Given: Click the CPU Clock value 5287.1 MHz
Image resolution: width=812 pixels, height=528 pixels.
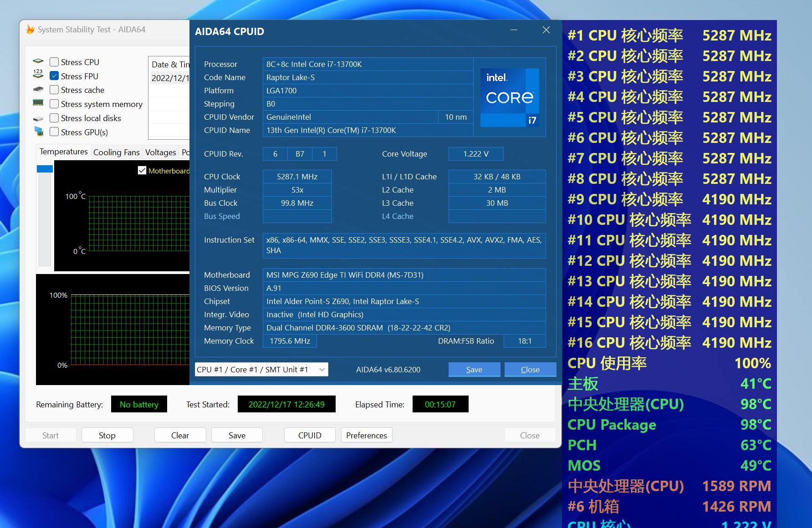Looking at the screenshot, I should [x=297, y=177].
